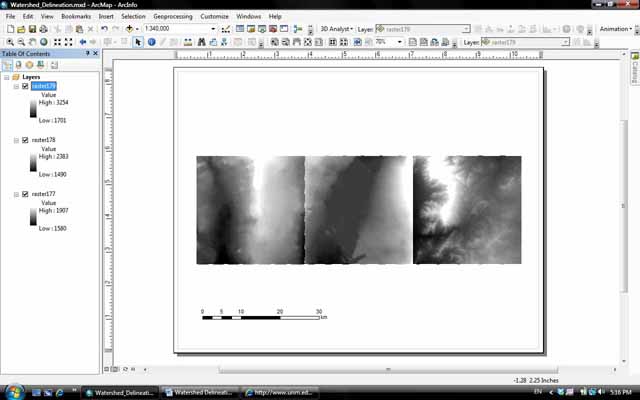Go back to previous extent arrow
Viewport: 640px width, 400px height.
coord(82,42)
